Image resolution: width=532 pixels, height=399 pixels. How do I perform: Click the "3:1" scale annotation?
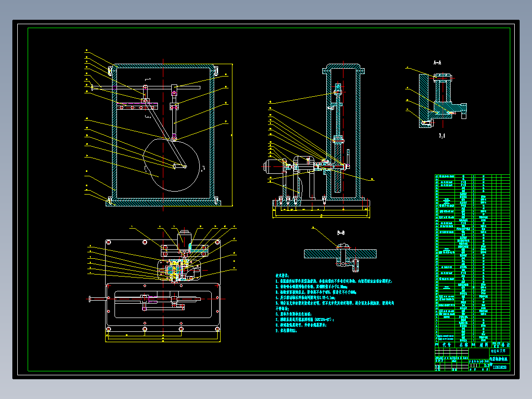[442, 136]
